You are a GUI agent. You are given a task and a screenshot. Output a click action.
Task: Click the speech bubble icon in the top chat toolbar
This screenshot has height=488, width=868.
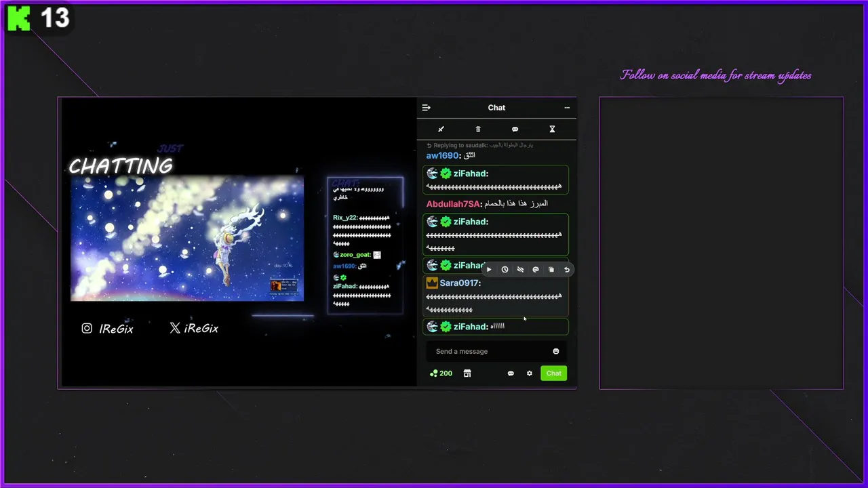515,129
